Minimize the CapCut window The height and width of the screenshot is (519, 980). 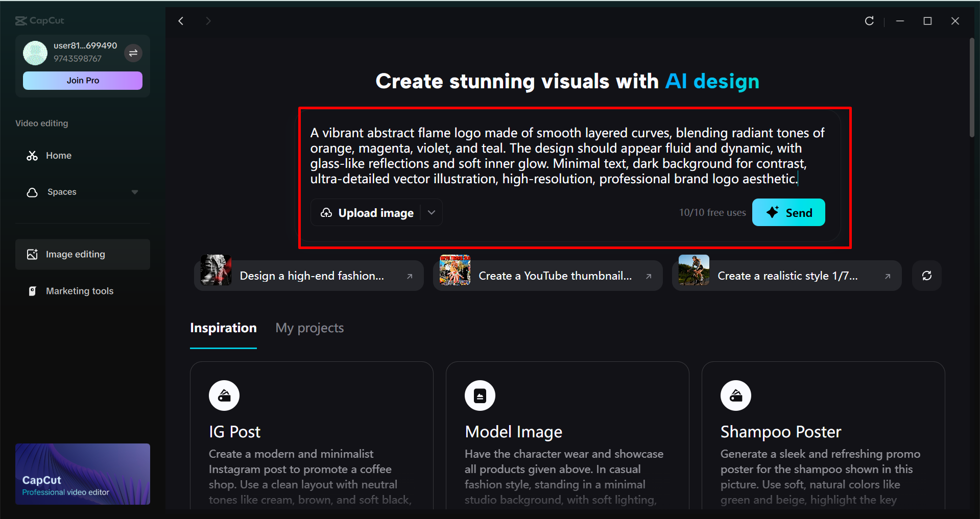[x=900, y=21]
